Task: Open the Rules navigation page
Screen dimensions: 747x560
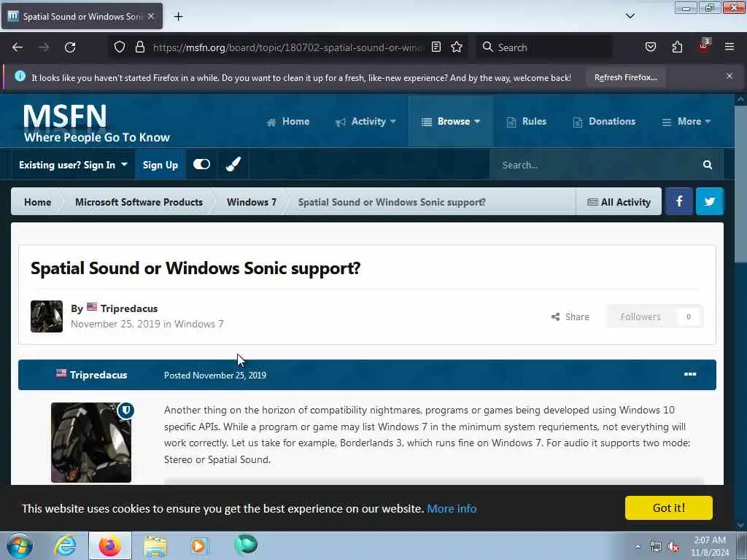Action: point(526,122)
